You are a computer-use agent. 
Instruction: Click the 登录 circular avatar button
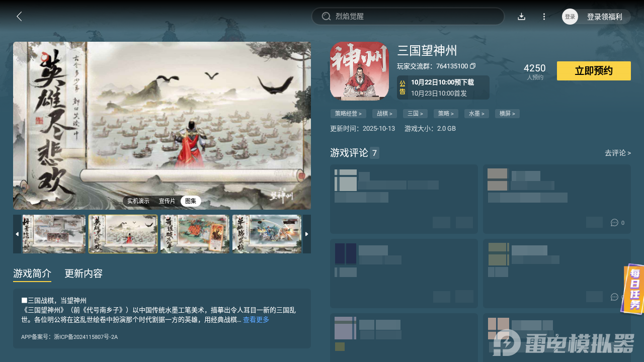(570, 16)
